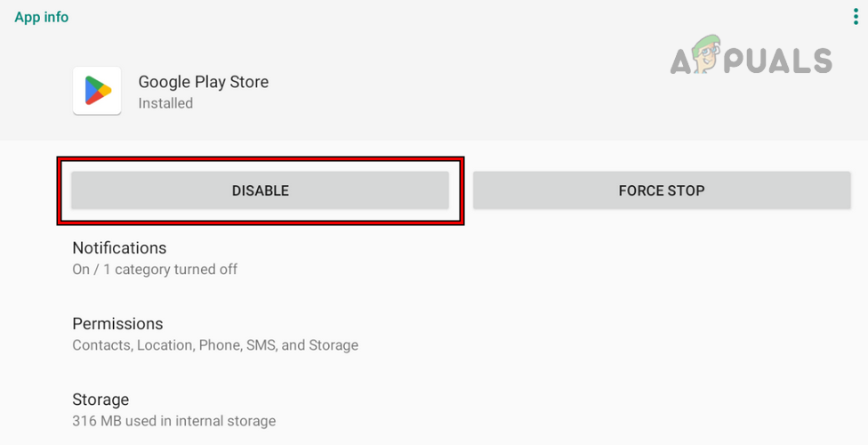The width and height of the screenshot is (868, 445).
Task: Open the Storage settings entry
Action: pyautogui.click(x=173, y=409)
